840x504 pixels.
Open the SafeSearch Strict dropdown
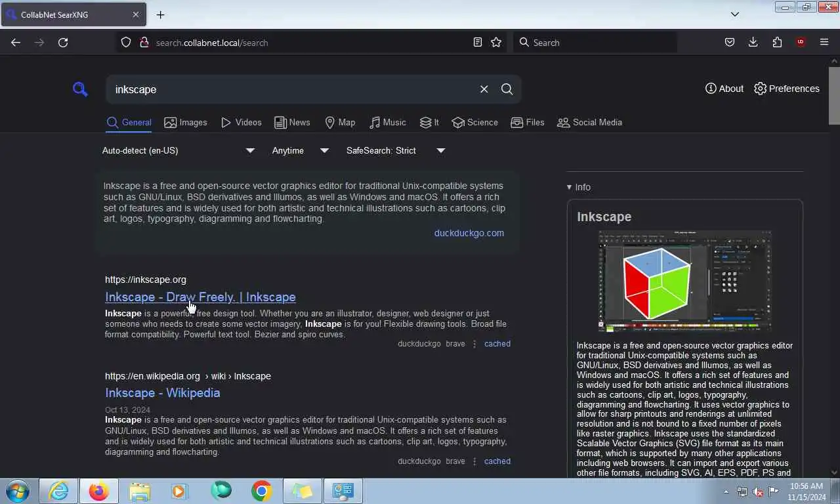396,150
